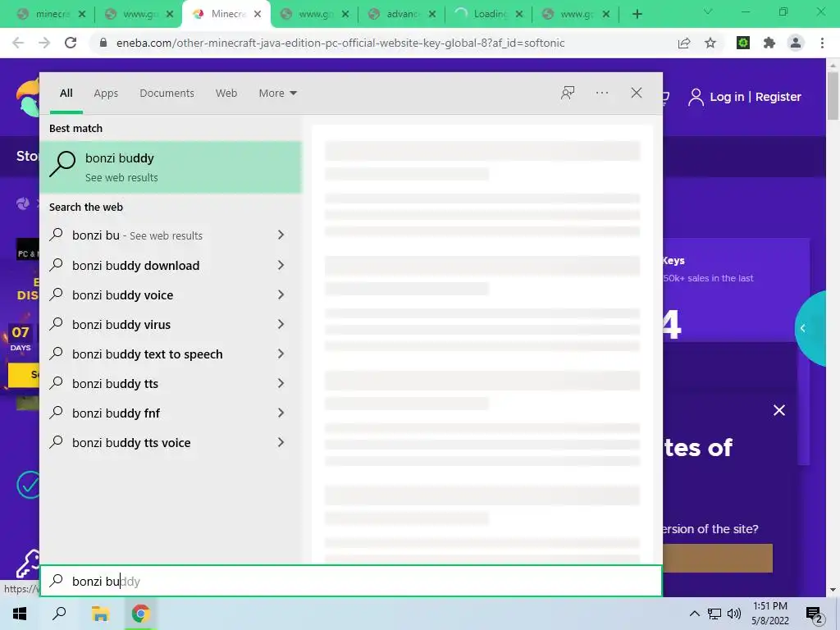Click the eneba.com address bar URL

pos(340,43)
